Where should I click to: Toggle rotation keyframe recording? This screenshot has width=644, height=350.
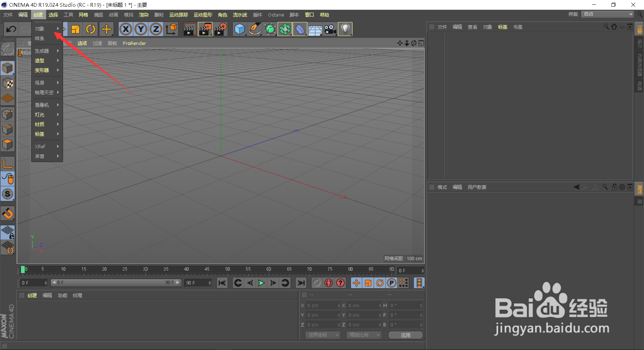(x=380, y=283)
